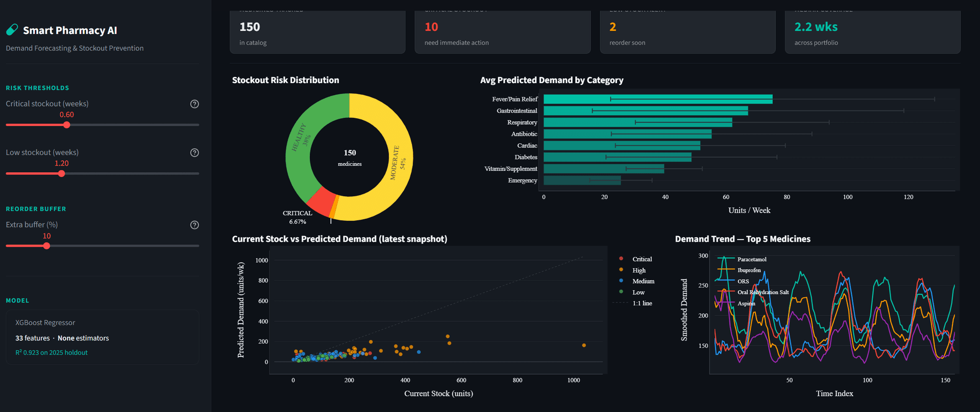Select the Antibiotic demand bar
Screen dimensions: 980x412
[627, 134]
